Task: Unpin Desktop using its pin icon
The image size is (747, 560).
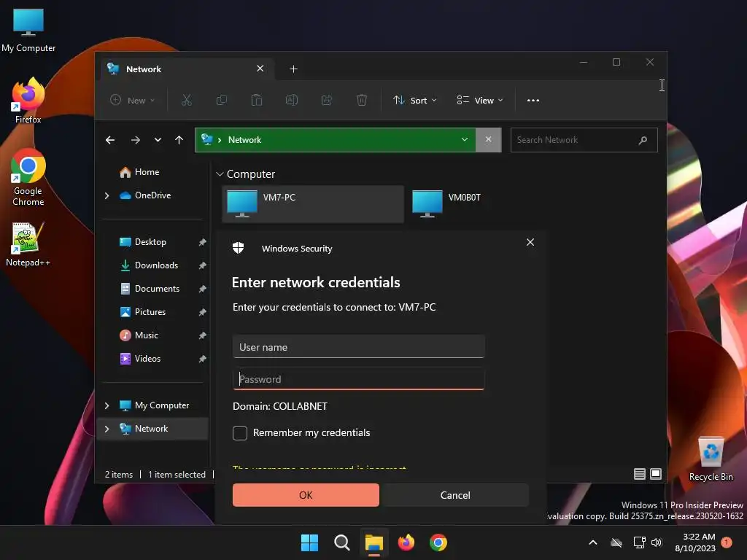Action: point(203,242)
